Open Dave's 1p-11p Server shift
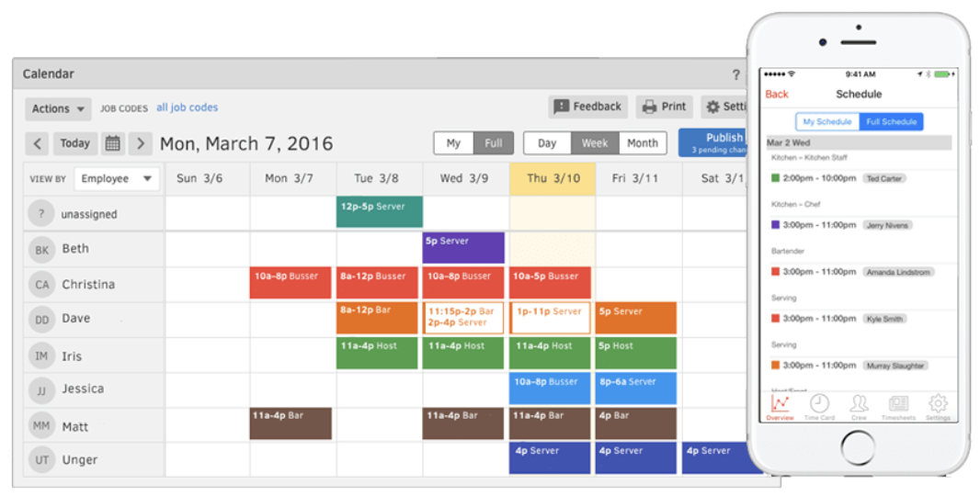Image resolution: width=980 pixels, height=496 pixels. coord(550,318)
